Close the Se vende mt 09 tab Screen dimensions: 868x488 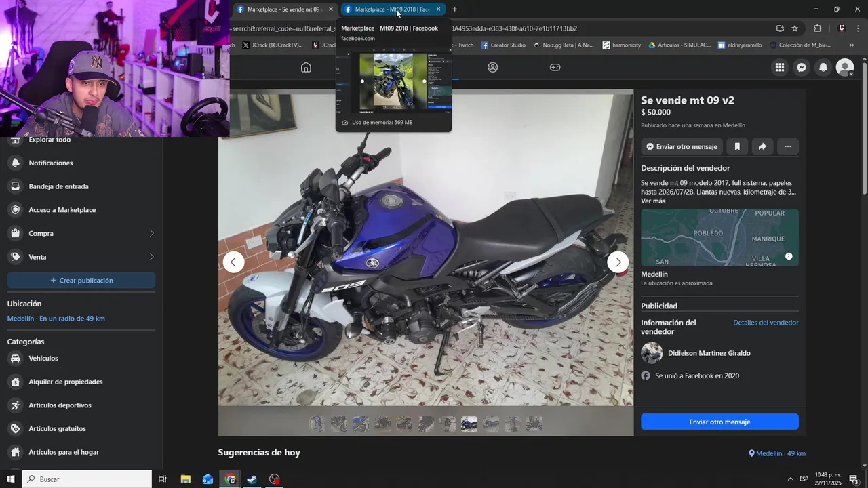[x=331, y=9]
